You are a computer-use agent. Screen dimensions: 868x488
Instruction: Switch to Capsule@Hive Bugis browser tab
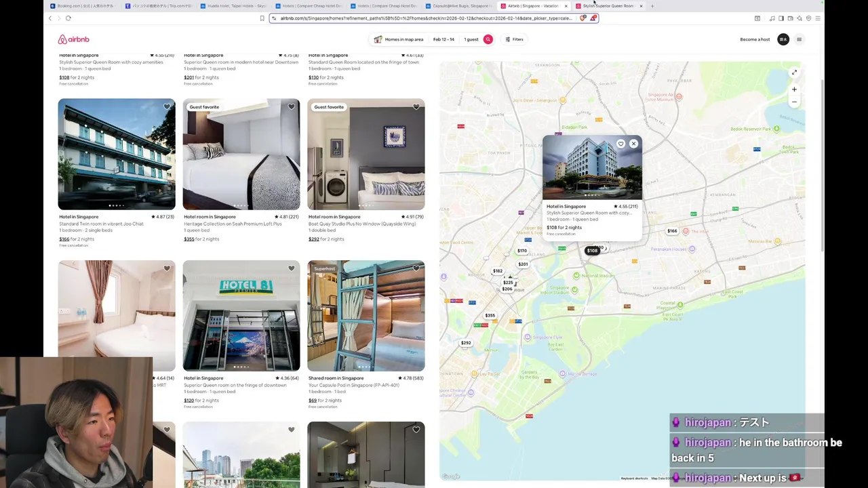(459, 6)
